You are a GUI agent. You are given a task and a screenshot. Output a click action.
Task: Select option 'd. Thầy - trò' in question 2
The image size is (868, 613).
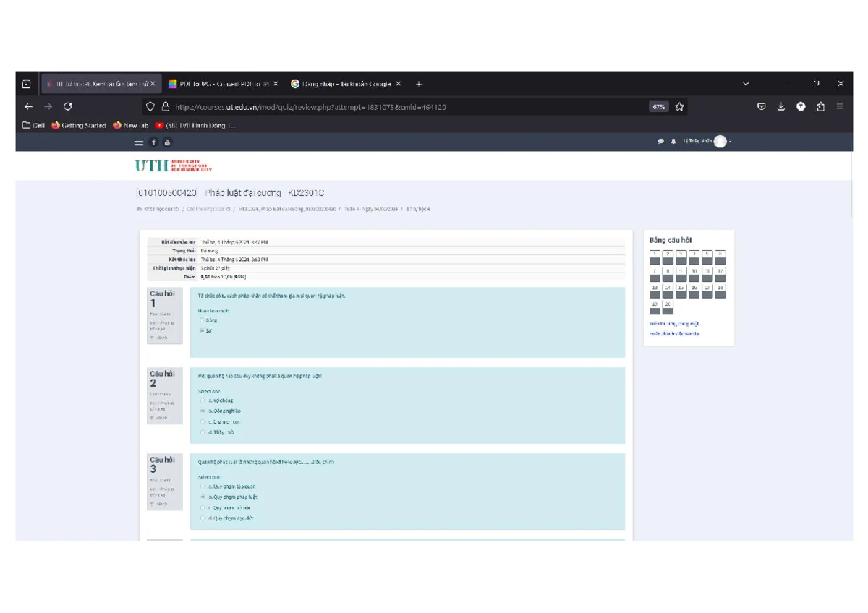pos(202,432)
